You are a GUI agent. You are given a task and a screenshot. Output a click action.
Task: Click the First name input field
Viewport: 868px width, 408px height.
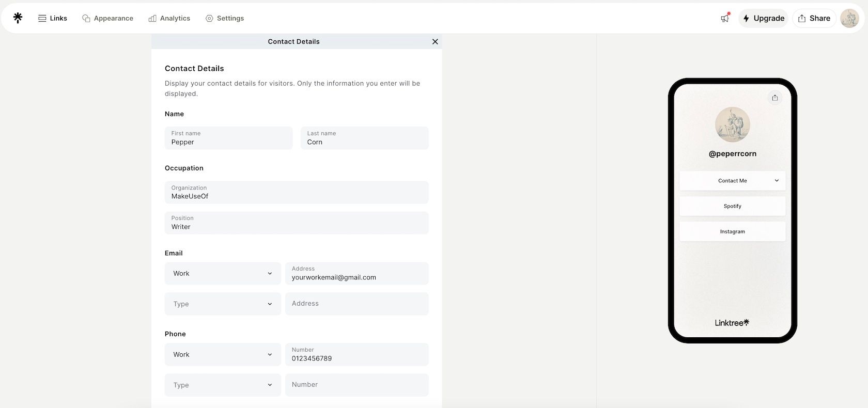pos(228,138)
